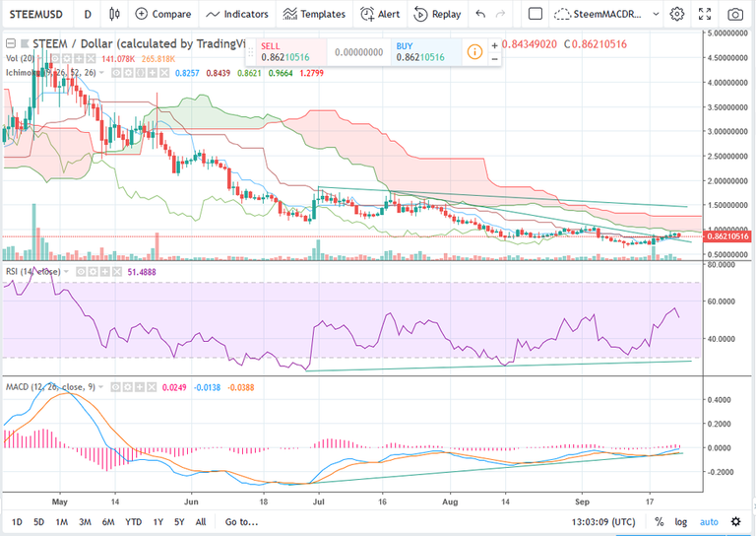Toggle visibility of the Vol indicator
Screen dimensions: 756x536
(x=55, y=59)
